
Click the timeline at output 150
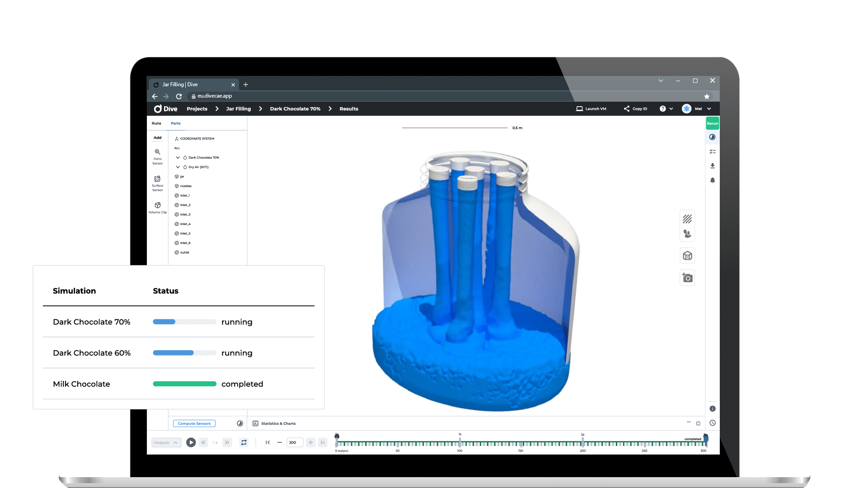(521, 444)
